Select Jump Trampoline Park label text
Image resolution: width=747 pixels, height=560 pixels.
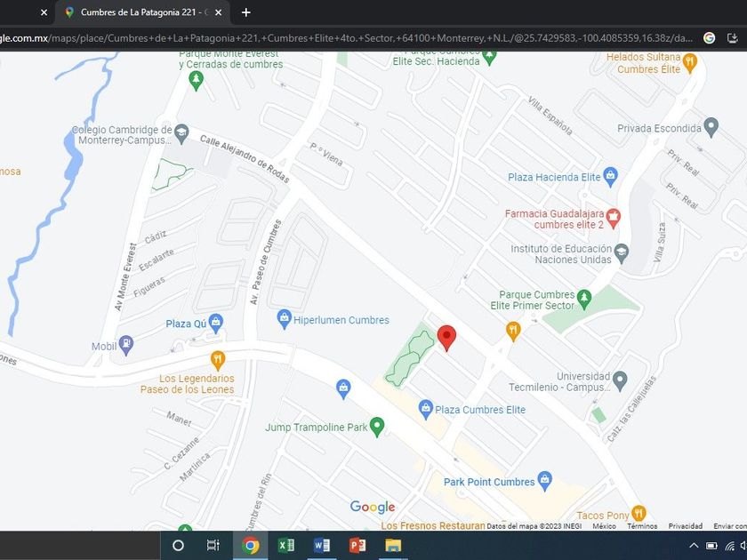(x=316, y=428)
